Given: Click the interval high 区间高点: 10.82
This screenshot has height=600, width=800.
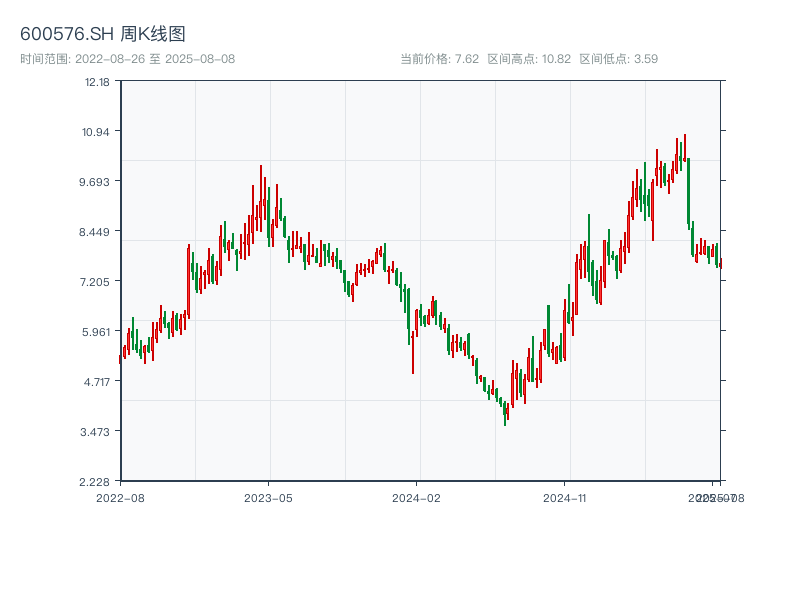Looking at the screenshot, I should (529, 59).
